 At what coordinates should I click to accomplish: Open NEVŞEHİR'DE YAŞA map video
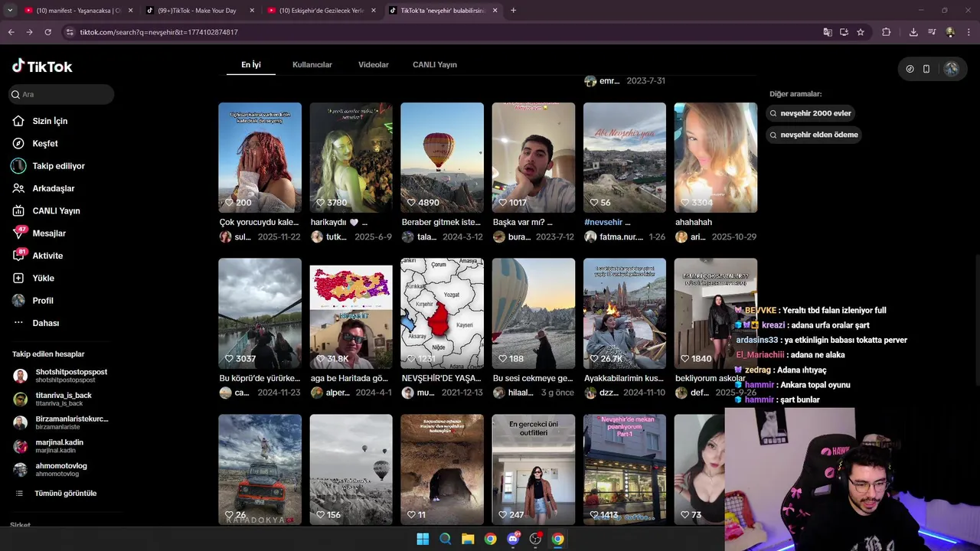pyautogui.click(x=442, y=313)
